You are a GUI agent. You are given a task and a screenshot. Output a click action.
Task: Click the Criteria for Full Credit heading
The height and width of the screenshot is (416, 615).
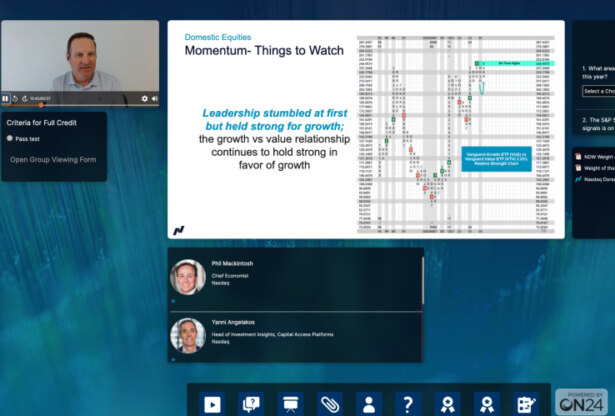[41, 123]
